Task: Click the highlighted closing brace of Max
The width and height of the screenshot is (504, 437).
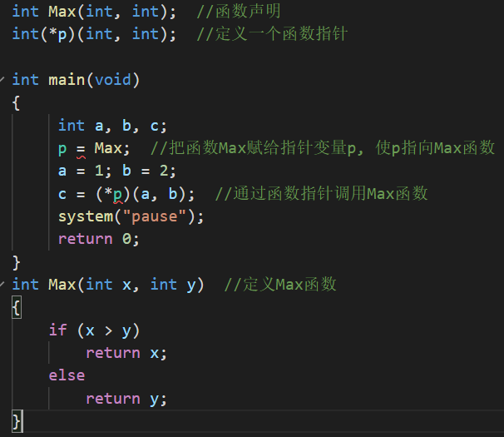Action: point(17,421)
